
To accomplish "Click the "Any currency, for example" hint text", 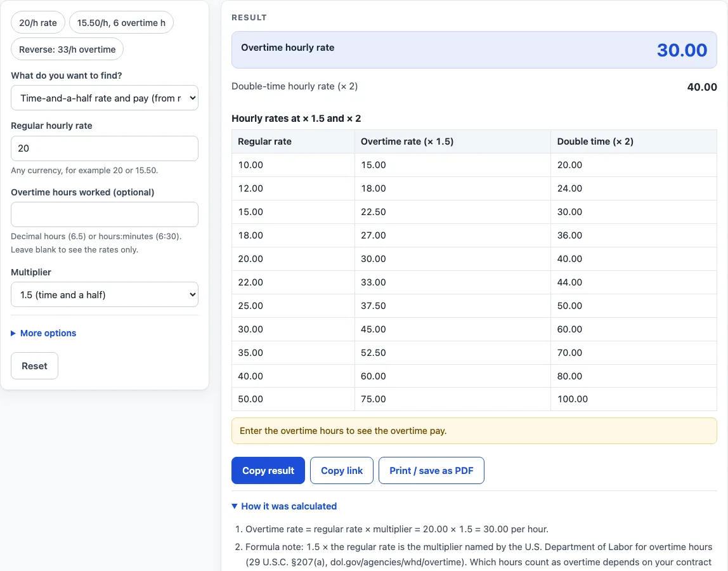I will tap(84, 171).
